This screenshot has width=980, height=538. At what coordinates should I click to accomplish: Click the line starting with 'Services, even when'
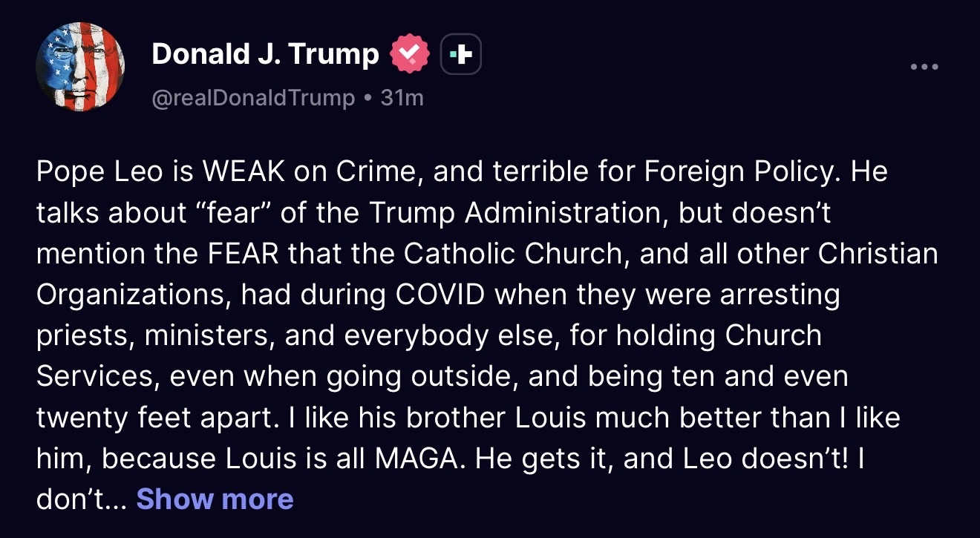[442, 376]
